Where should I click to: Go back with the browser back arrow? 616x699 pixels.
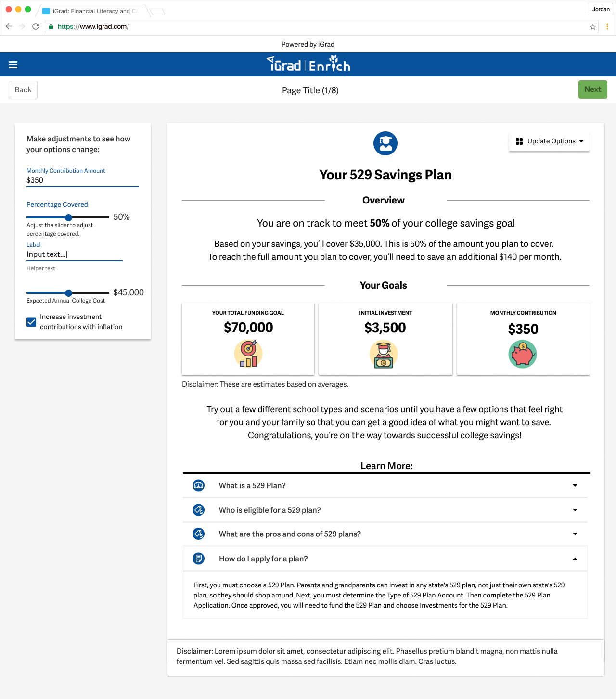[x=9, y=26]
